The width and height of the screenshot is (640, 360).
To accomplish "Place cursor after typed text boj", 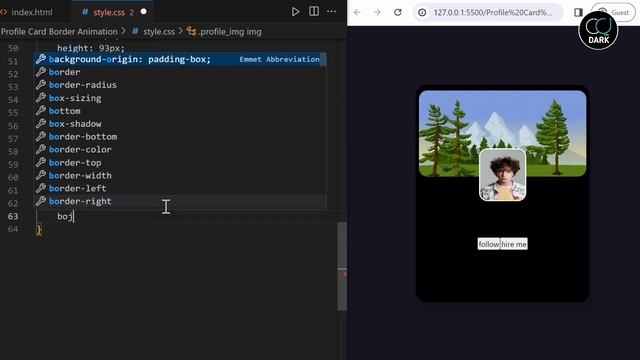I will tap(73, 216).
